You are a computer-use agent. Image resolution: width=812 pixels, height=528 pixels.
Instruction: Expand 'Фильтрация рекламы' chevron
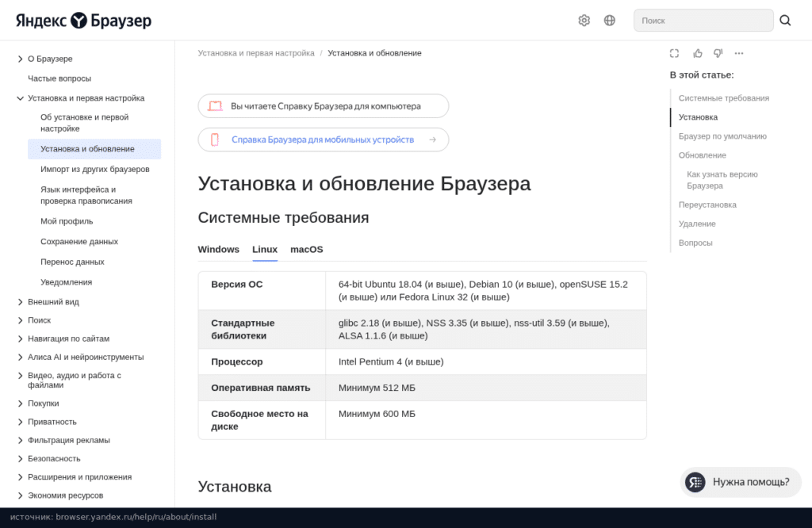click(20, 440)
